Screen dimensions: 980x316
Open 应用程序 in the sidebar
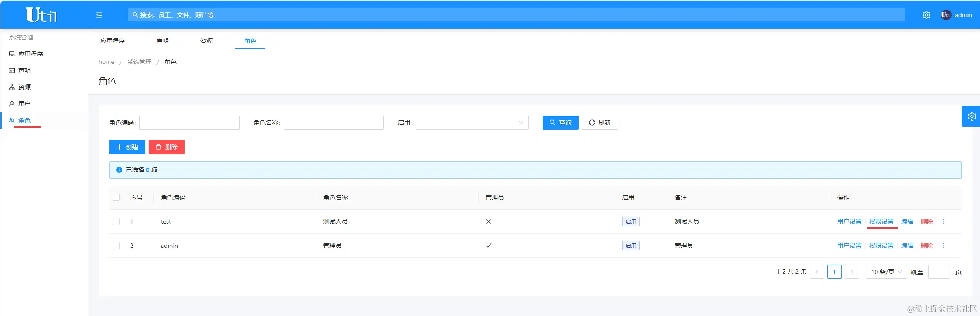click(44, 54)
